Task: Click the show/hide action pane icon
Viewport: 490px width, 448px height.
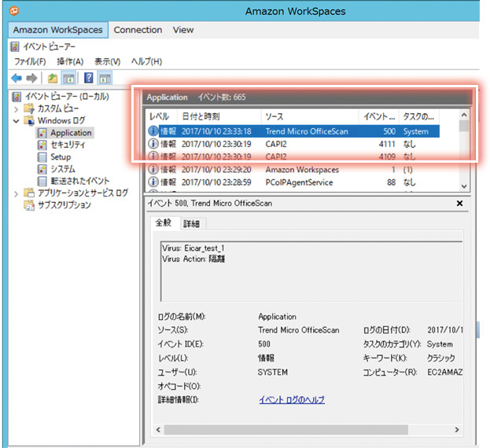Action: 105,78
